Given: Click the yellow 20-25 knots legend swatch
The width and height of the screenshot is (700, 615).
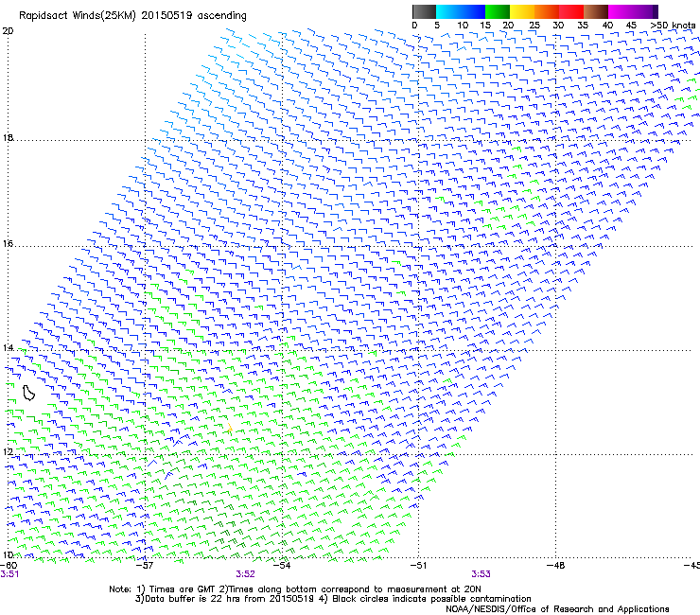Looking at the screenshot, I should coord(522,11).
